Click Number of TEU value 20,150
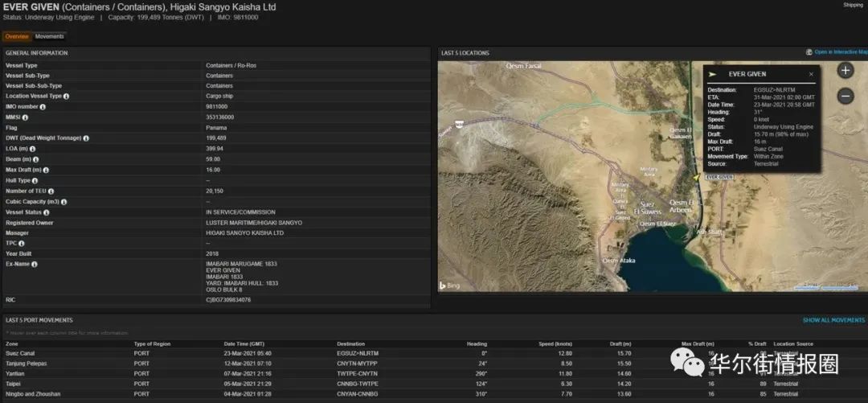 pos(215,191)
